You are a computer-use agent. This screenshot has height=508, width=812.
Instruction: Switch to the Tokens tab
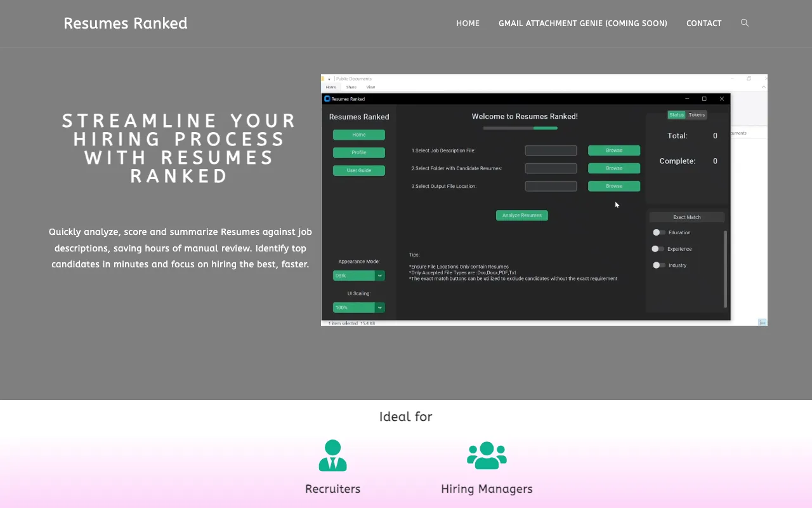pyautogui.click(x=697, y=115)
